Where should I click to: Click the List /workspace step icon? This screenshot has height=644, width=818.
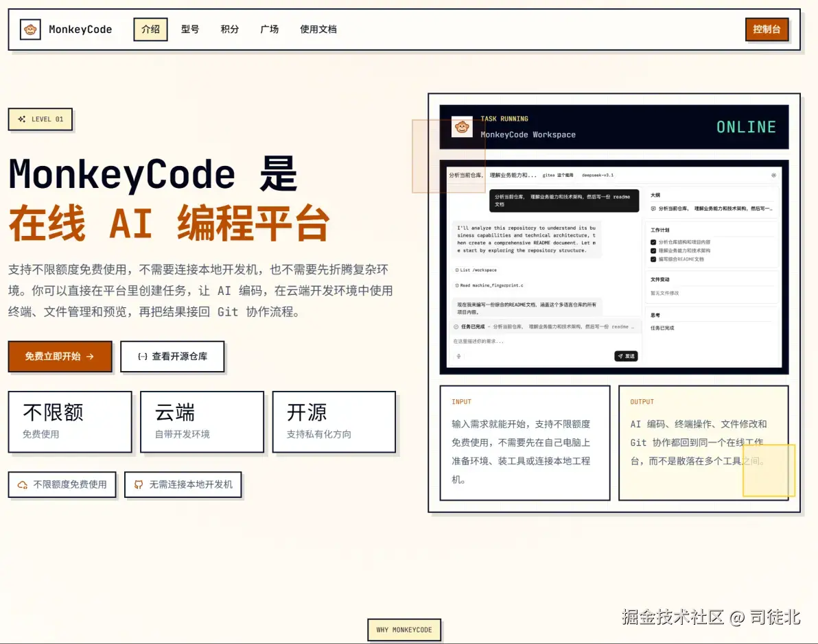[x=457, y=270]
